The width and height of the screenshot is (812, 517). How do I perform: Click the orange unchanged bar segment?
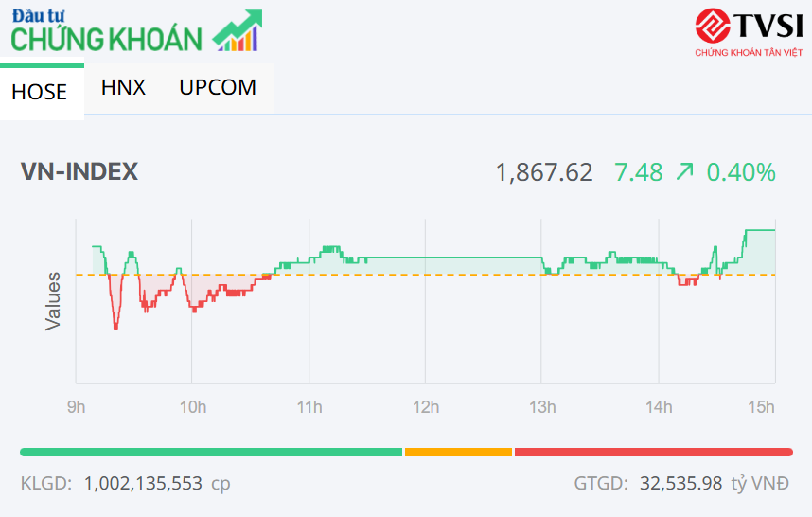click(x=458, y=452)
